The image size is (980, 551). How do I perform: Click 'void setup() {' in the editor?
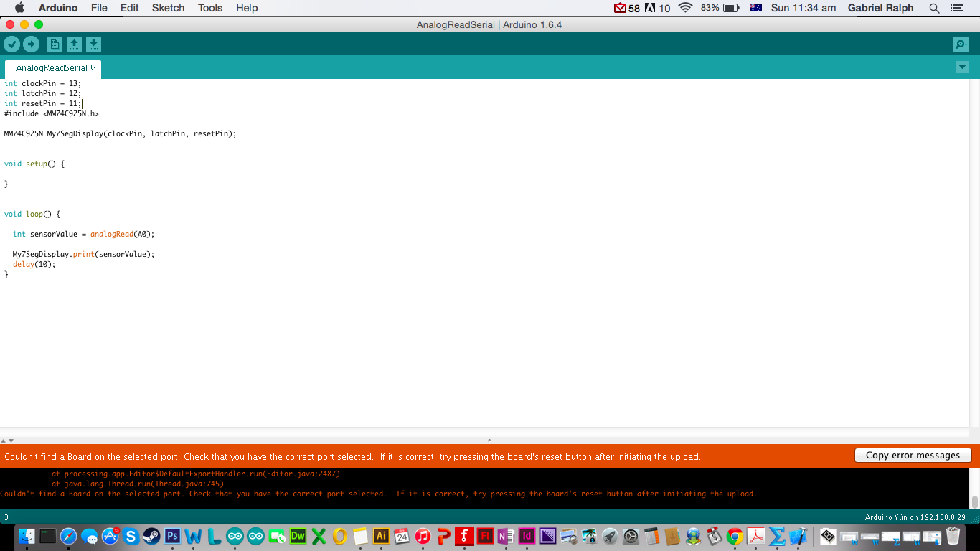click(x=34, y=164)
